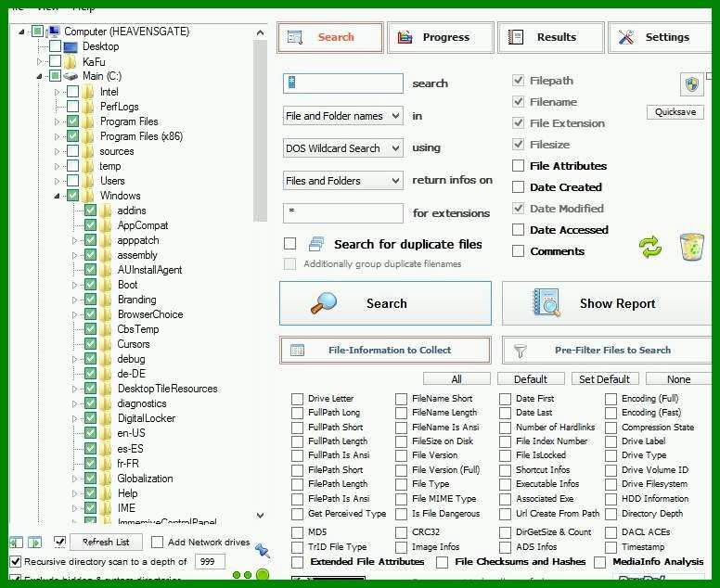
Task: Click the for extensions input field
Action: 343,213
